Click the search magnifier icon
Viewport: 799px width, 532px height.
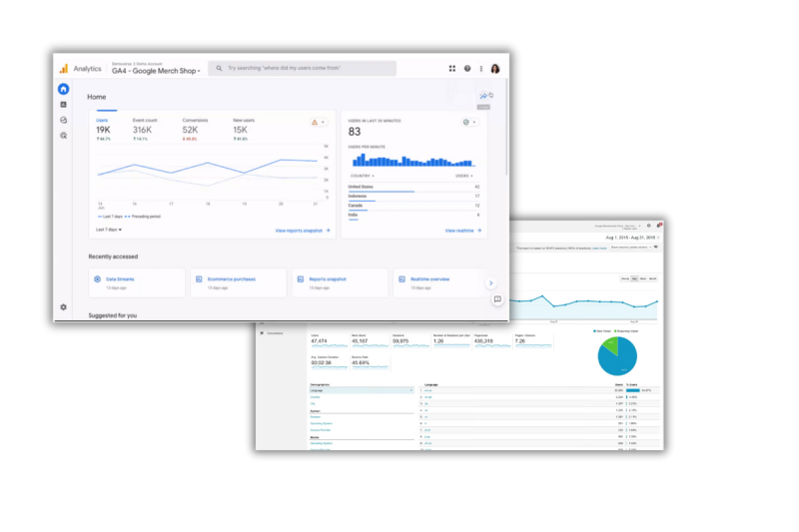pos(219,68)
